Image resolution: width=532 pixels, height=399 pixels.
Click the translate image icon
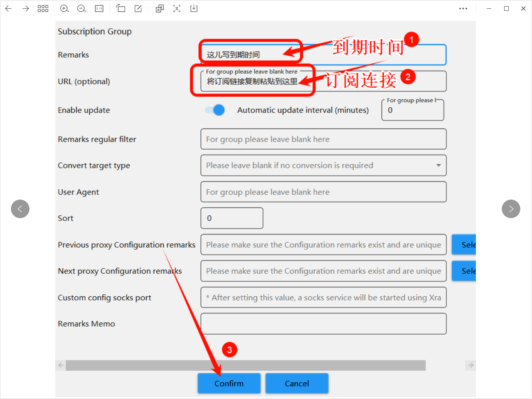pyautogui.click(x=160, y=8)
